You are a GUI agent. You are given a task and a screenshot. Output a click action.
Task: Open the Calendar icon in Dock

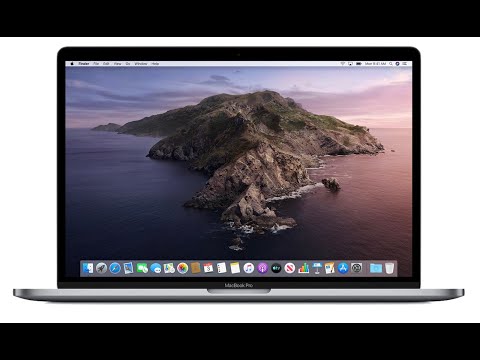[x=208, y=268]
